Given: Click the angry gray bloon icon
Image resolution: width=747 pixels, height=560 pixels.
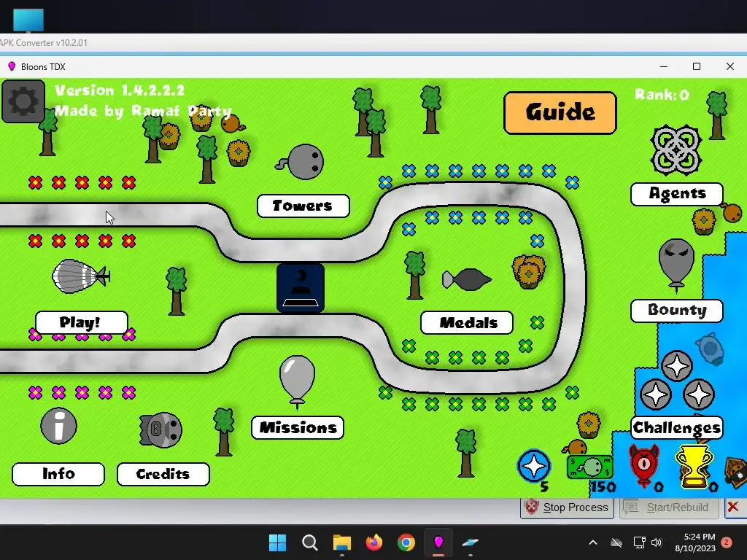Looking at the screenshot, I should (x=676, y=265).
